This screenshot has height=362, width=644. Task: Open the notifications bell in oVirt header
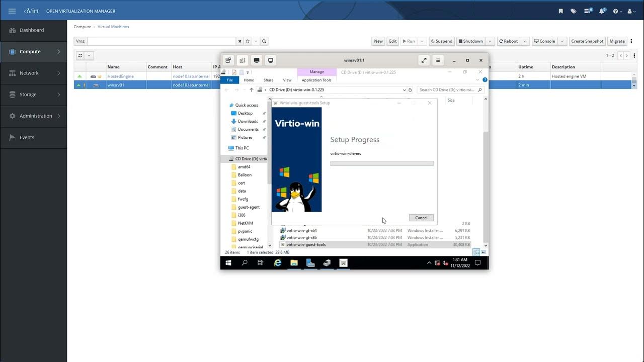point(602,11)
